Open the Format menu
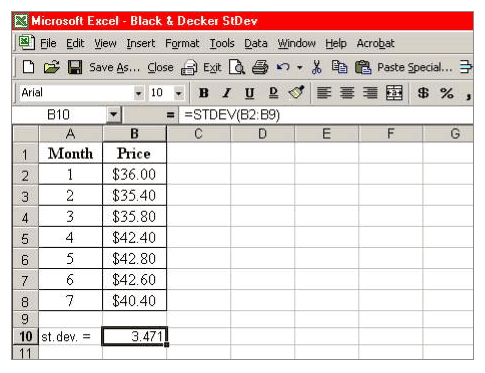This screenshot has height=373, width=485. (x=182, y=43)
